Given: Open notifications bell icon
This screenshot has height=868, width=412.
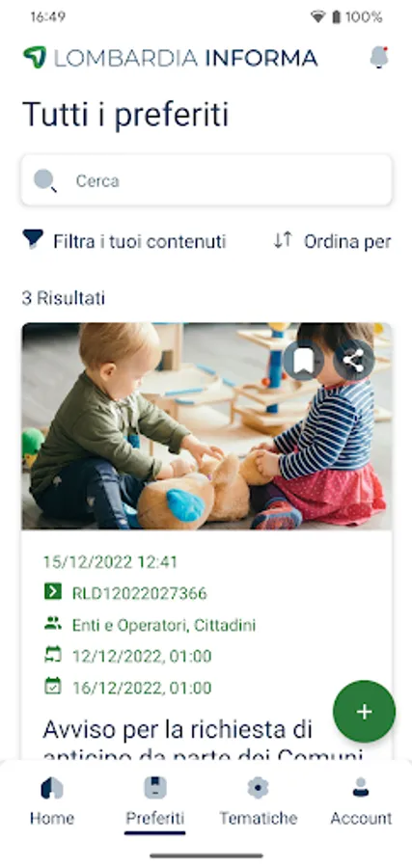Looking at the screenshot, I should [379, 58].
